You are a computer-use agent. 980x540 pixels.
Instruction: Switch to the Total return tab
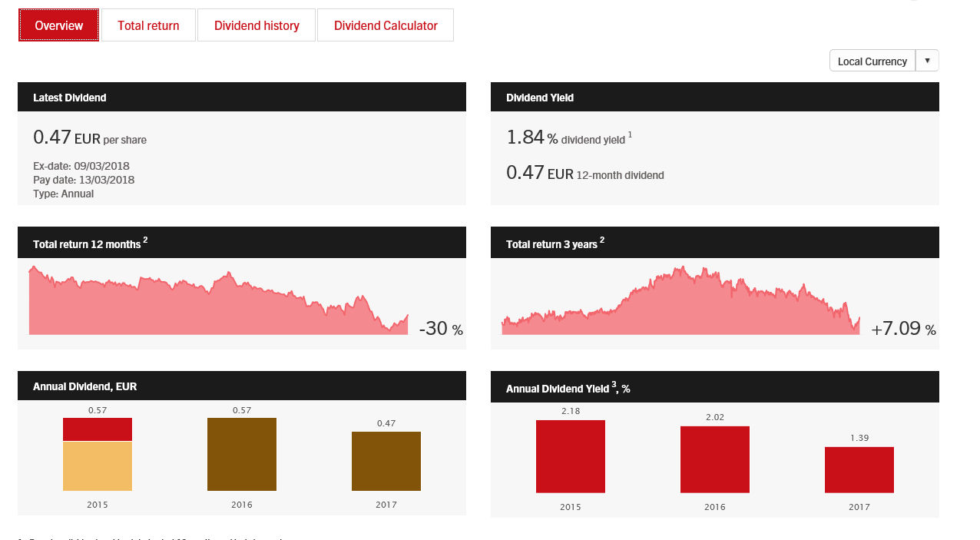(148, 25)
